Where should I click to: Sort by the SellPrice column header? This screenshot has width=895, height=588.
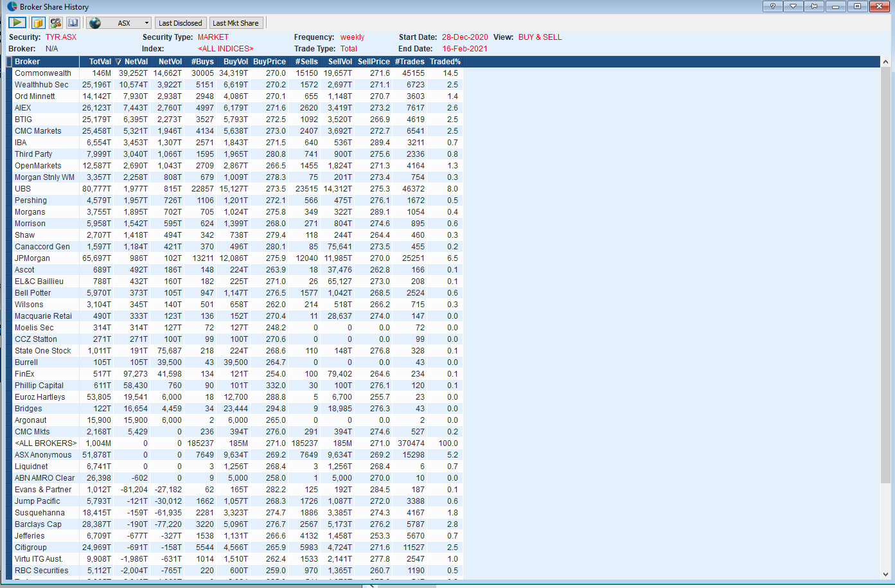pos(373,62)
